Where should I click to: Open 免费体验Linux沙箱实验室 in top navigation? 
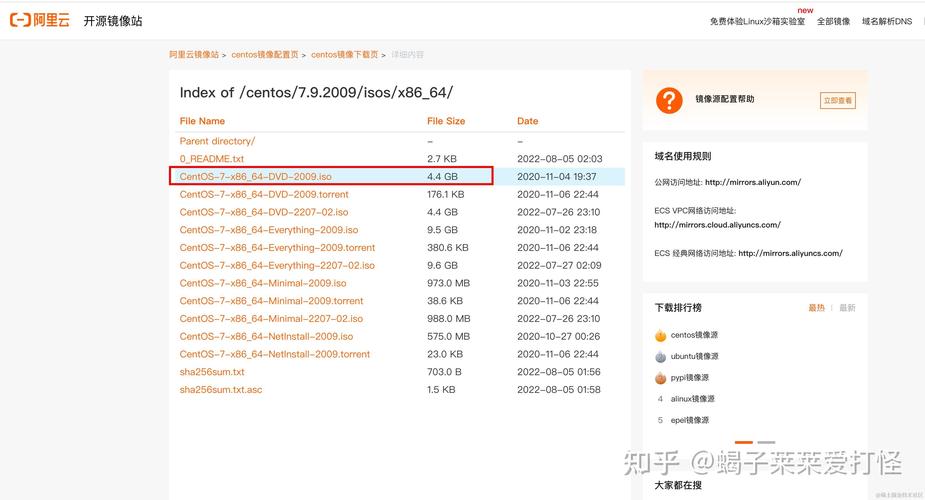tap(757, 21)
